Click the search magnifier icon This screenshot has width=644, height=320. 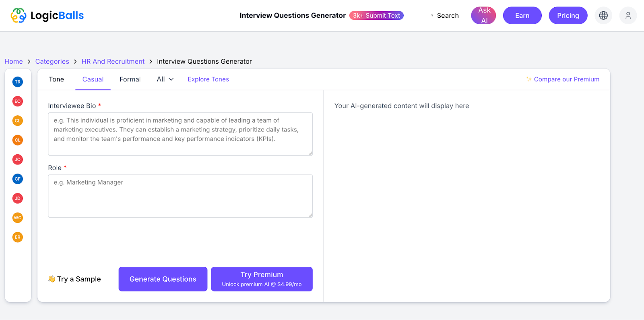(432, 16)
